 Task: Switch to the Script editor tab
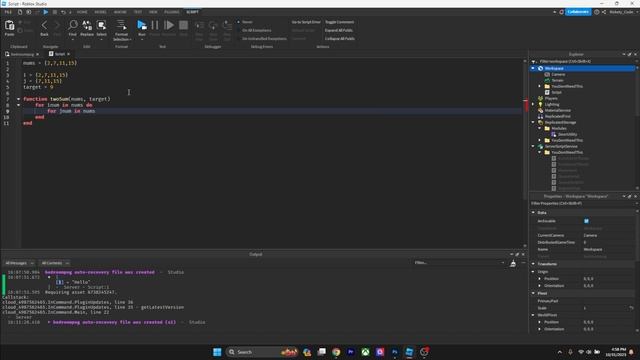pyautogui.click(x=60, y=54)
